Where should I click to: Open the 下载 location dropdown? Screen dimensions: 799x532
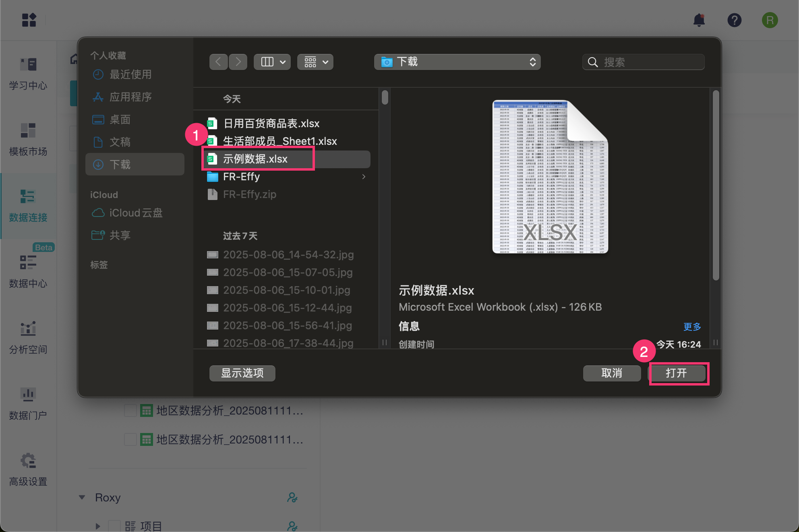coord(457,62)
